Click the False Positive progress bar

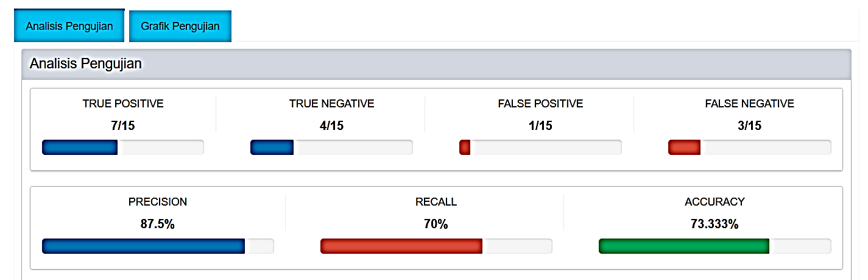(x=540, y=148)
